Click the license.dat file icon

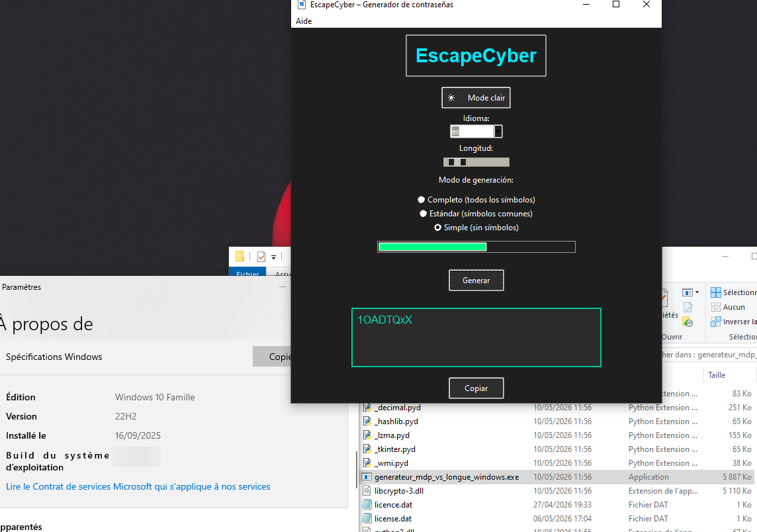click(367, 519)
